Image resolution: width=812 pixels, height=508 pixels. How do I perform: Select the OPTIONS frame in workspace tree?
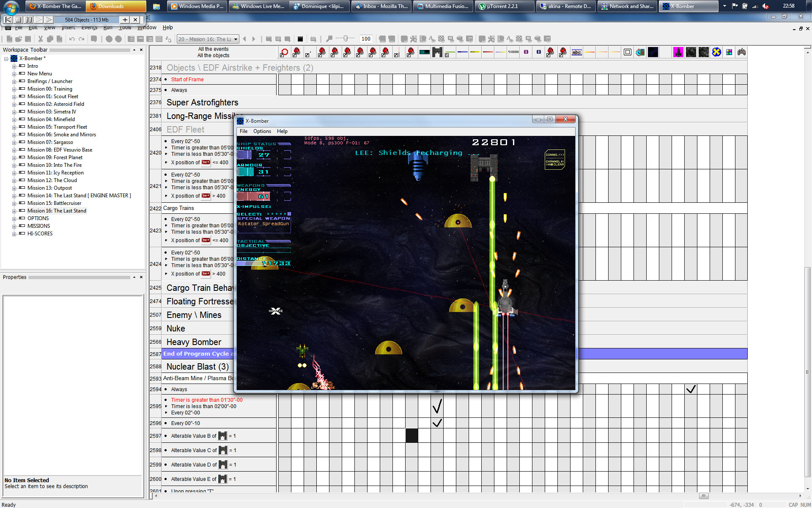click(38, 218)
